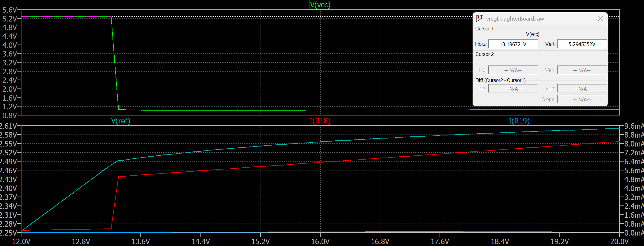Select the I(R18) trace label

tap(320, 121)
